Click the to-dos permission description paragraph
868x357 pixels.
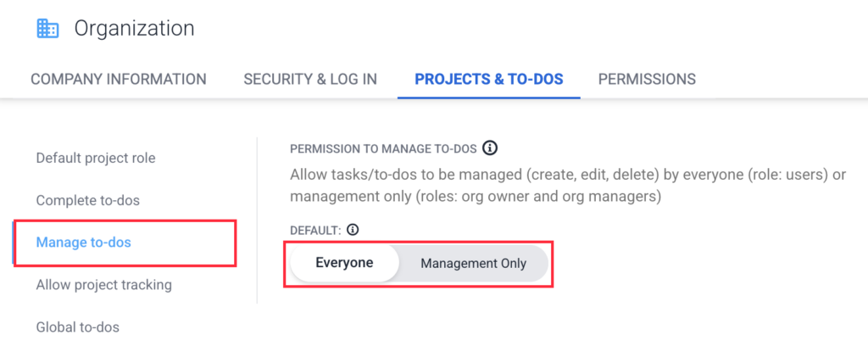568,186
